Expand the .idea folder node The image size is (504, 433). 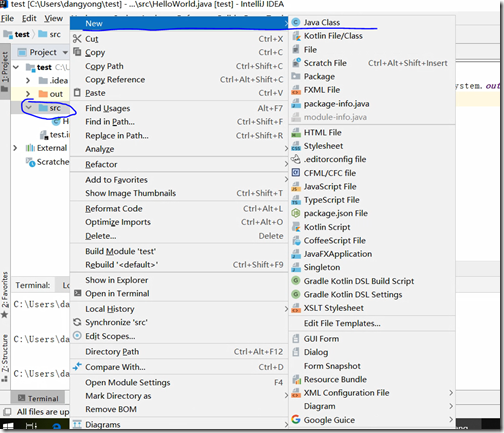(x=28, y=81)
